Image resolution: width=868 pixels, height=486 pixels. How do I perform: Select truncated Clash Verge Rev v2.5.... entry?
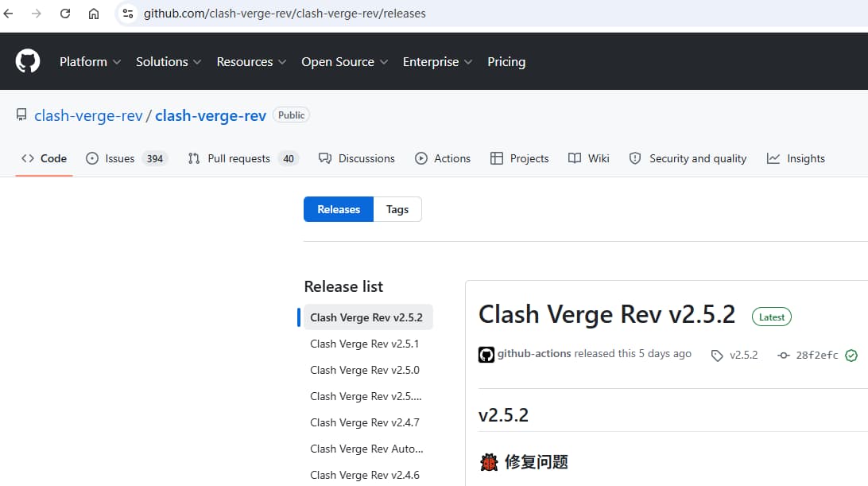coord(366,397)
